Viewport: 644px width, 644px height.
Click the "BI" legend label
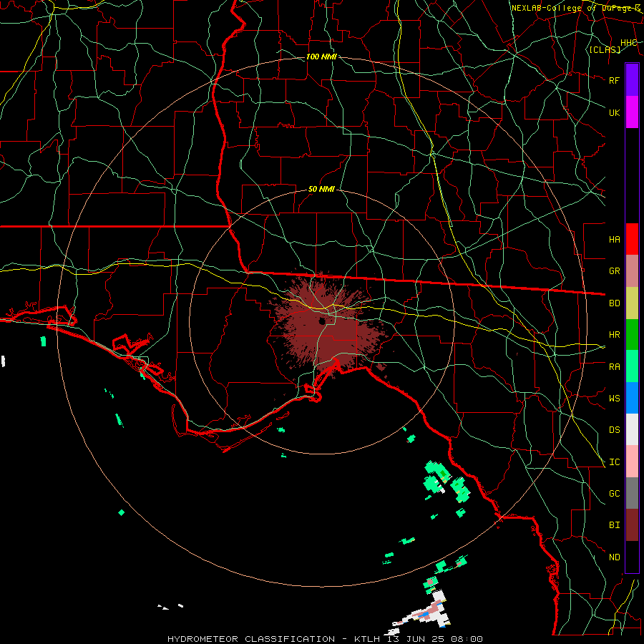click(615, 525)
